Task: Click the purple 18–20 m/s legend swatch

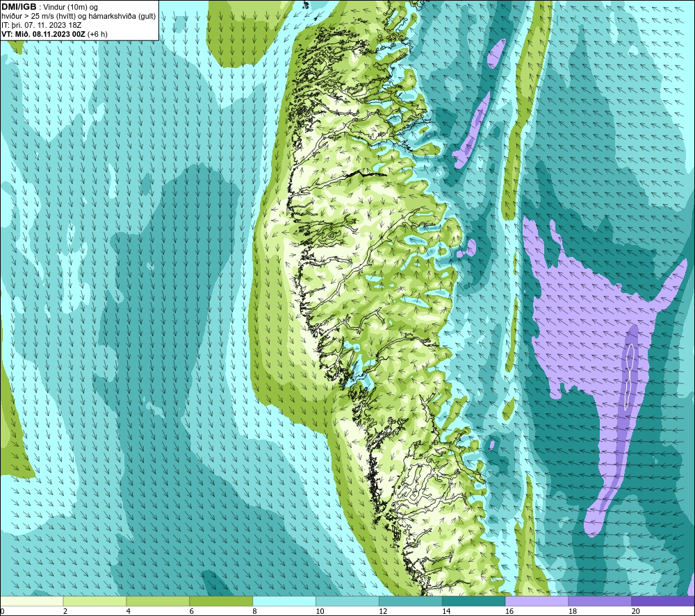Action: click(x=600, y=601)
